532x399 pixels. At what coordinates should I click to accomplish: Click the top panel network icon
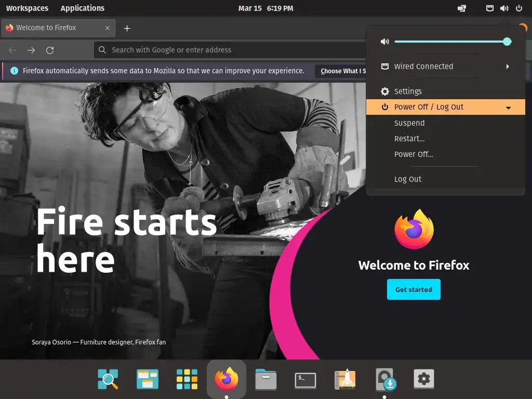pyautogui.click(x=489, y=8)
